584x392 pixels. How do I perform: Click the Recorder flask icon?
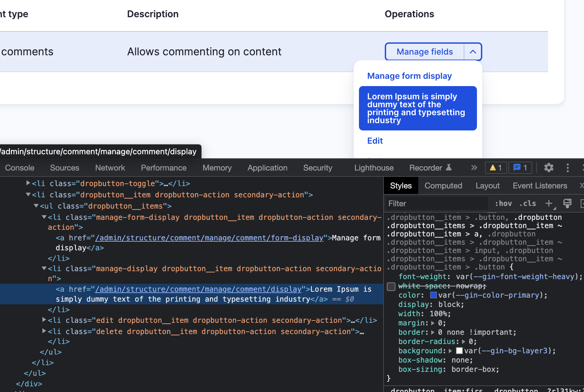coord(449,168)
